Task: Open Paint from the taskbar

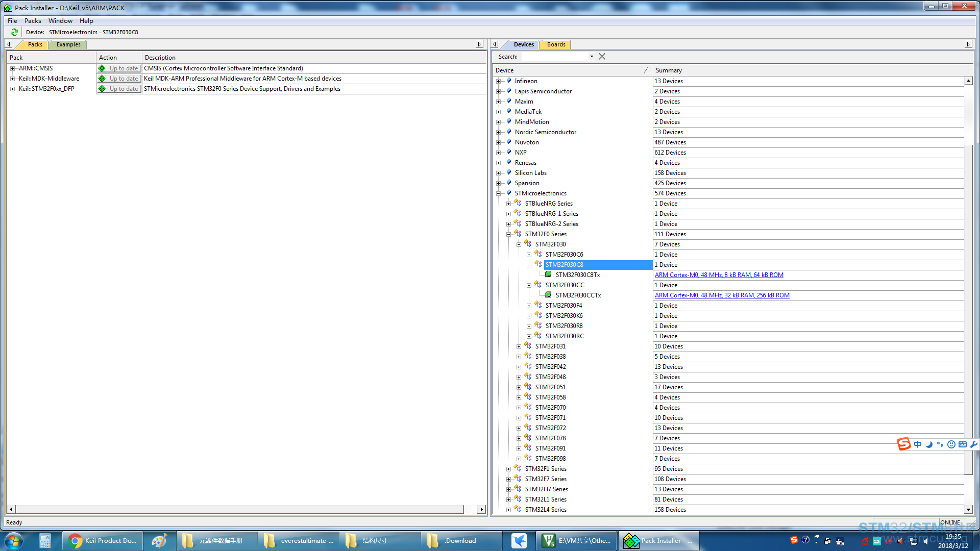Action: 159,541
